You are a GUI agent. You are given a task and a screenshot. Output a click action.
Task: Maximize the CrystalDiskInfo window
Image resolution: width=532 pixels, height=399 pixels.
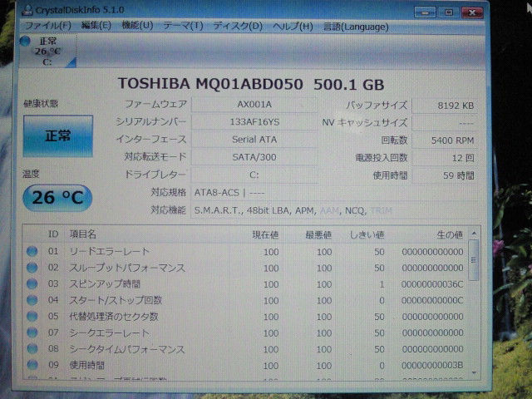point(449,12)
